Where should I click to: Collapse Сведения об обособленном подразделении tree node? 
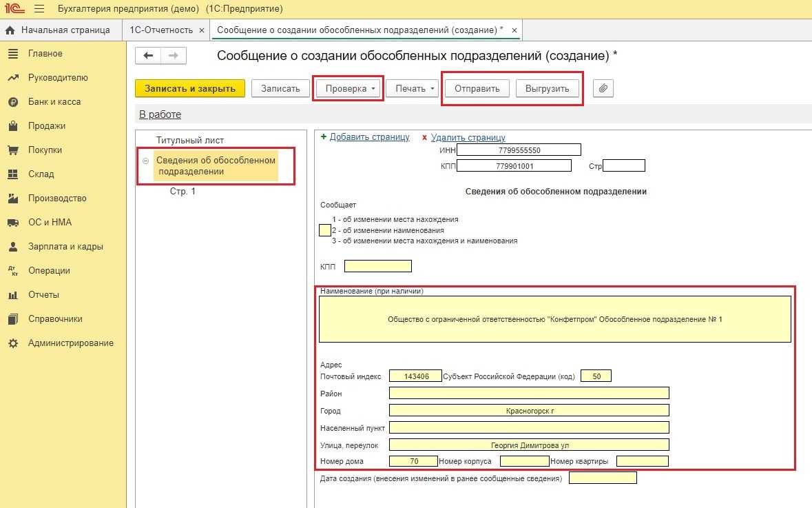tap(145, 161)
